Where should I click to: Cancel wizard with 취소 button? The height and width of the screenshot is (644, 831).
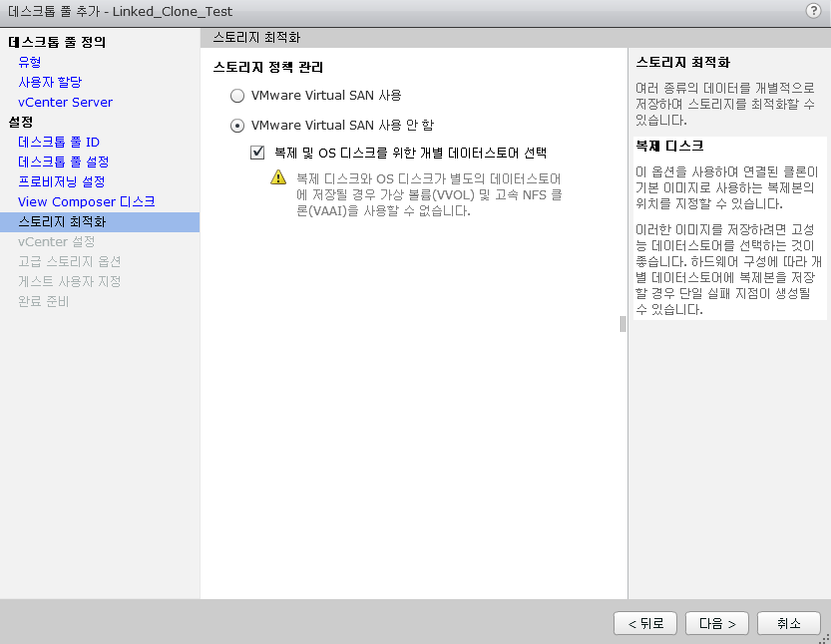click(x=788, y=623)
